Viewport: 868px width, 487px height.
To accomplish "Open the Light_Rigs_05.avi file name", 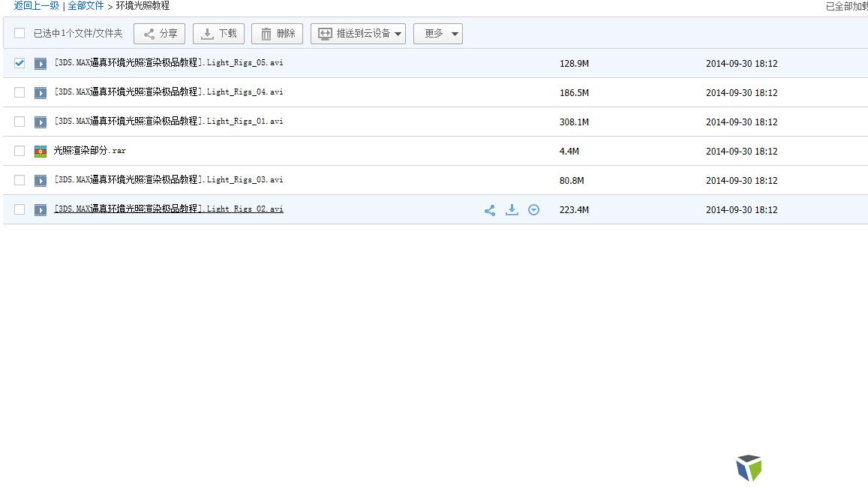I will (x=169, y=63).
